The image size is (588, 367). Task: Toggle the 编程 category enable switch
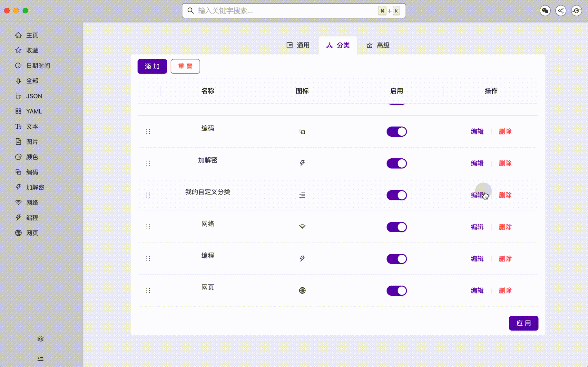point(397,259)
